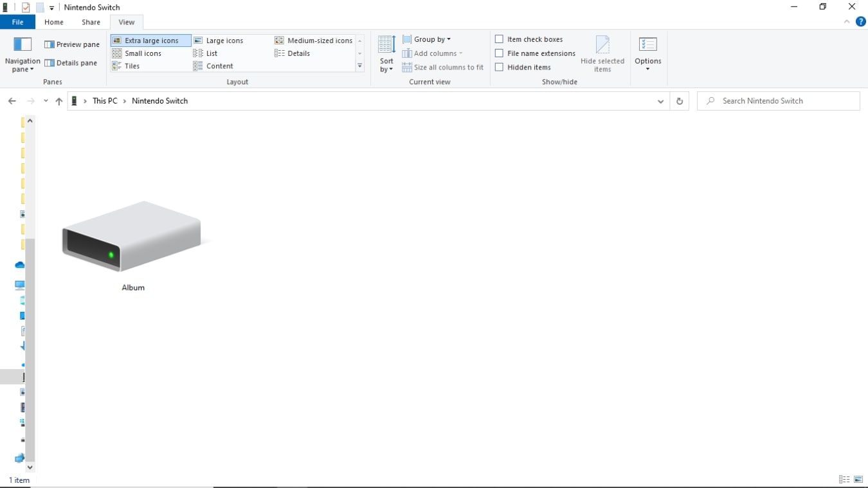The image size is (868, 488).
Task: Switch layout to Tiles
Action: pos(126,66)
